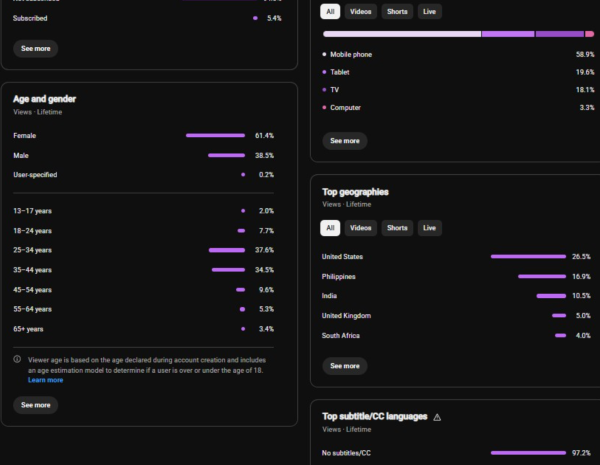Click See more in device type card
This screenshot has height=465, width=600.
point(345,141)
